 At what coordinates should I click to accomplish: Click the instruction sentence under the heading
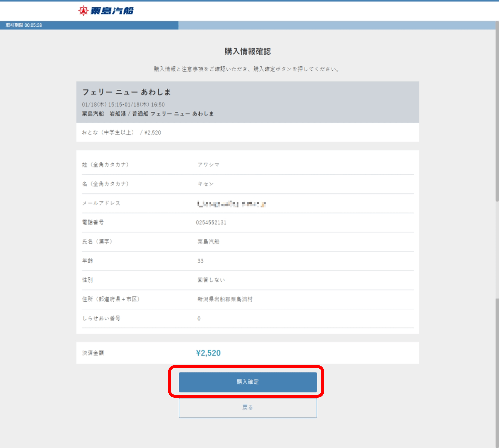[247, 69]
